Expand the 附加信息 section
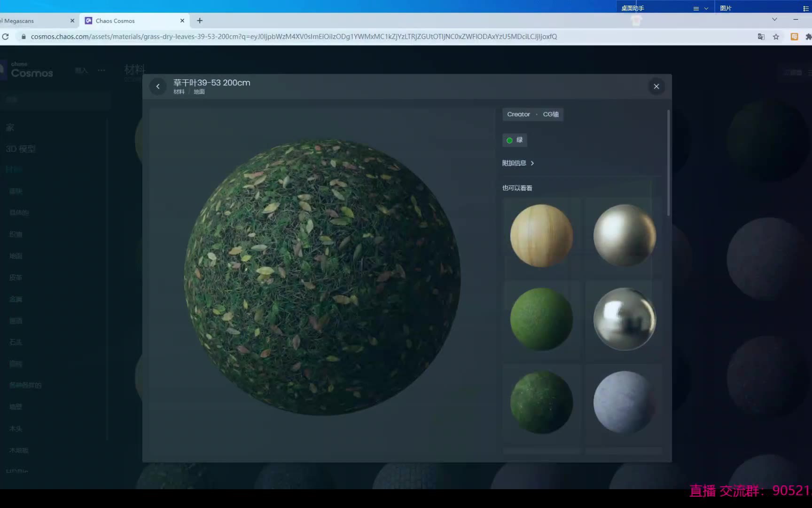Viewport: 812px width, 508px height. point(518,163)
